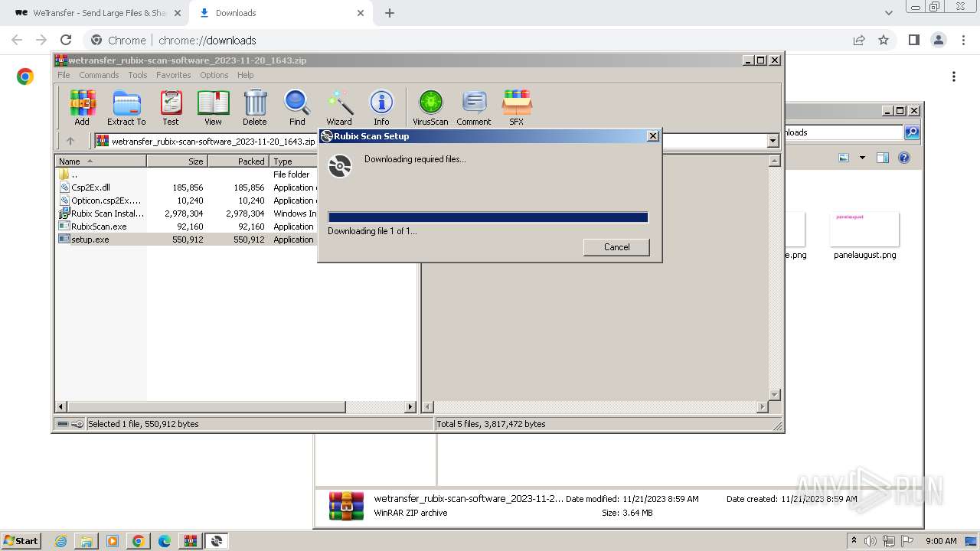Start VirusScan on the archive
Image resolution: width=980 pixels, height=551 pixels.
430,108
